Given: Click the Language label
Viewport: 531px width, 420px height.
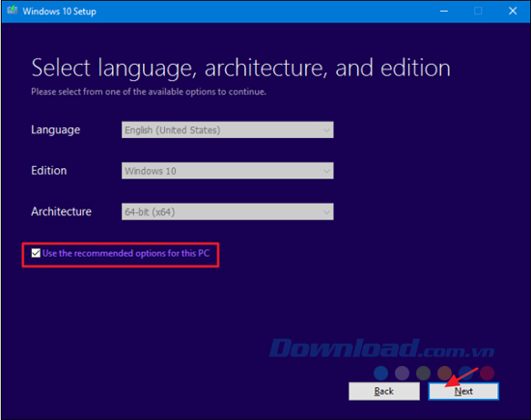Looking at the screenshot, I should [56, 130].
